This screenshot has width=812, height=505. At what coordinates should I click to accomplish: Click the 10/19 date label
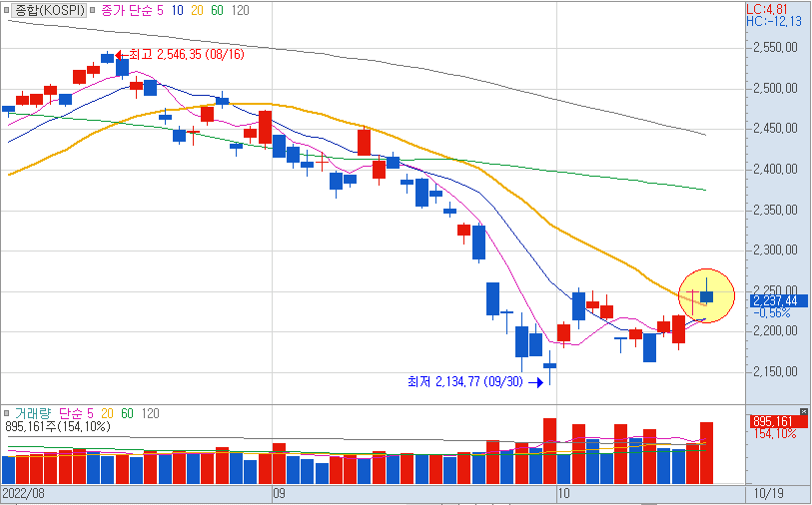coord(768,493)
